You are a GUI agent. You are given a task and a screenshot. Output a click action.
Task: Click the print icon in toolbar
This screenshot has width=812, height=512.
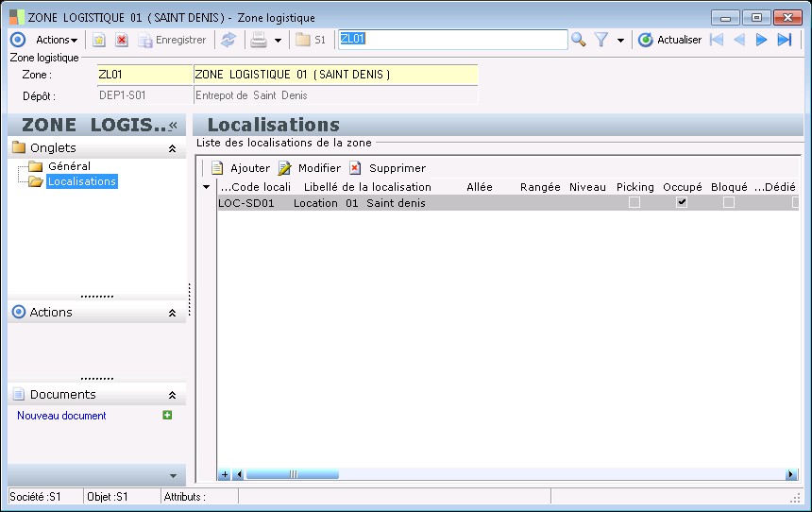258,40
